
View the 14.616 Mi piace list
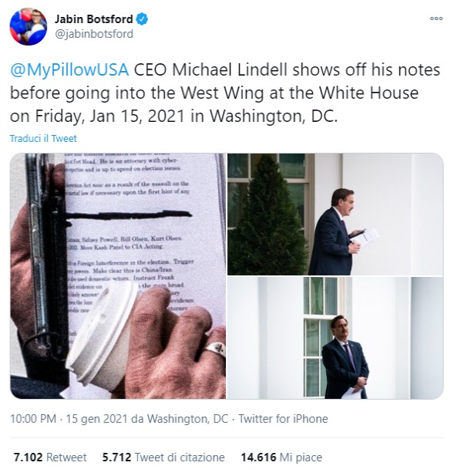281,457
